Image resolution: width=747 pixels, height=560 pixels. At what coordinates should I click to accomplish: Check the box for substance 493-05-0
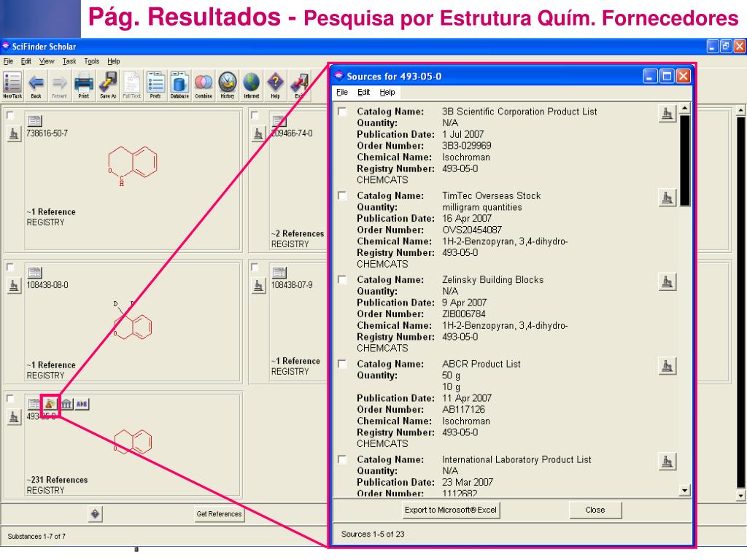pos(10,399)
